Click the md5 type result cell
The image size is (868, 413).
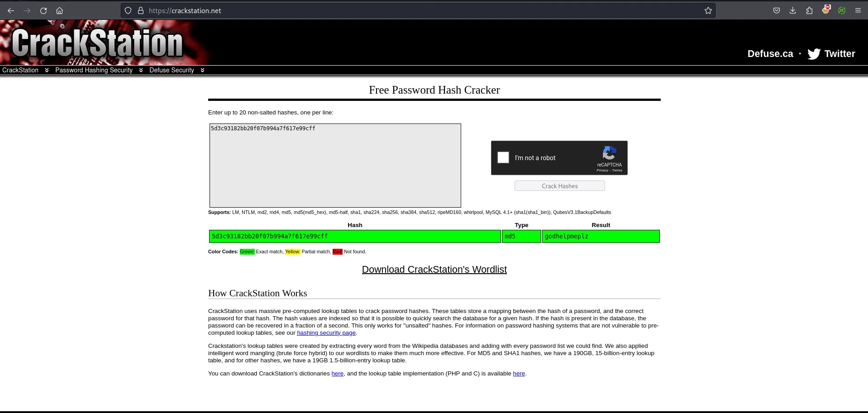click(521, 237)
